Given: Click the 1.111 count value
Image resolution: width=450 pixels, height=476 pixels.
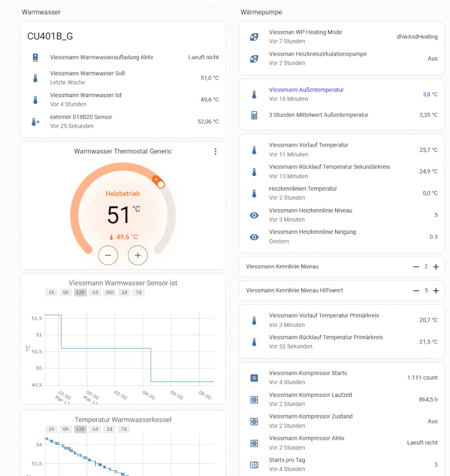Looking at the screenshot, I should coord(422,378).
